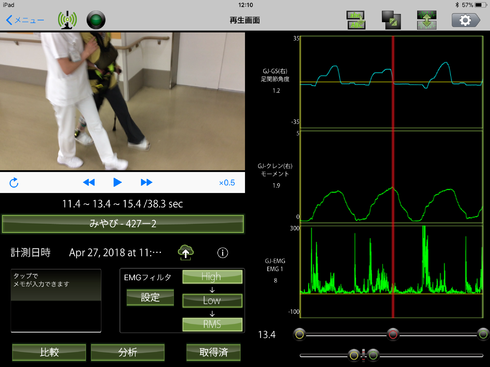Select the GJ-EMG EMG 1 graph label
This screenshot has height=367, width=490.
pos(275,265)
